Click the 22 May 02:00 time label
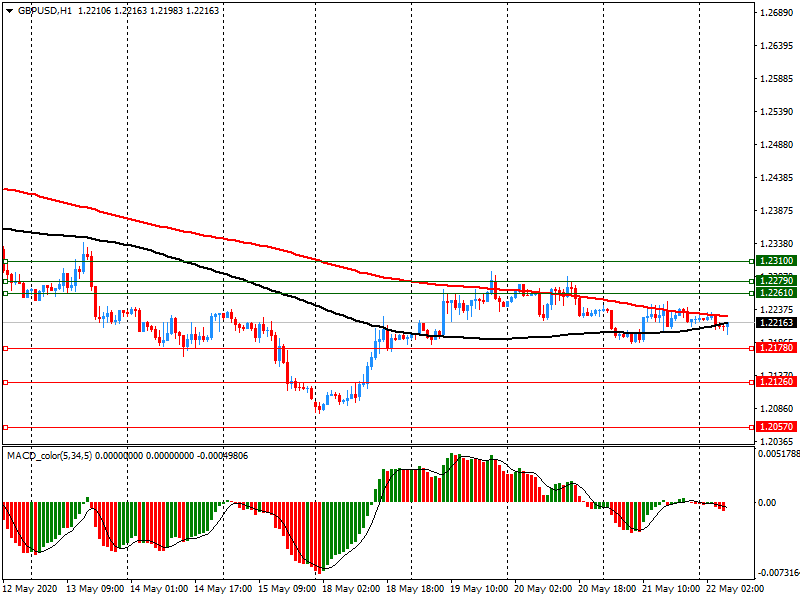800x600 pixels. click(735, 588)
